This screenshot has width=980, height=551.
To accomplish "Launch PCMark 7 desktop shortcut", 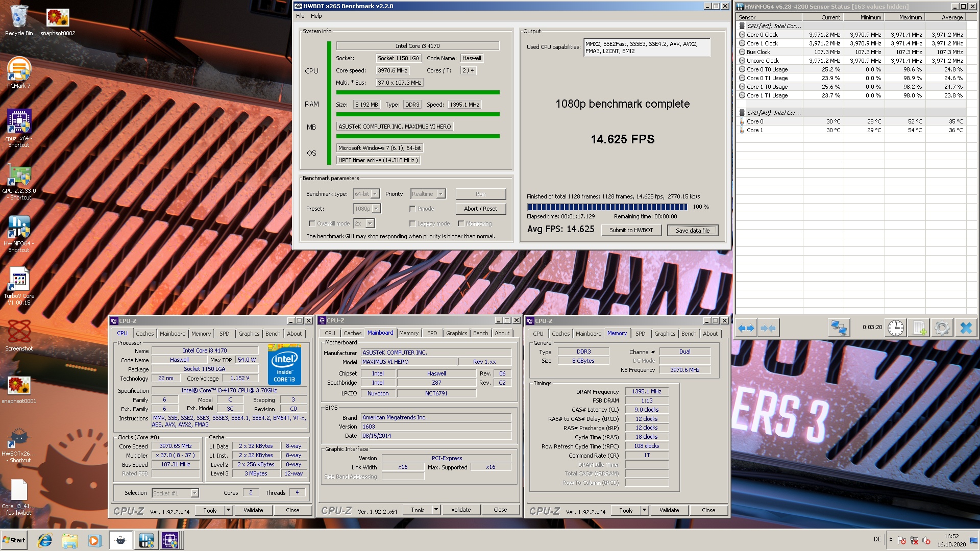I will 19,72.
